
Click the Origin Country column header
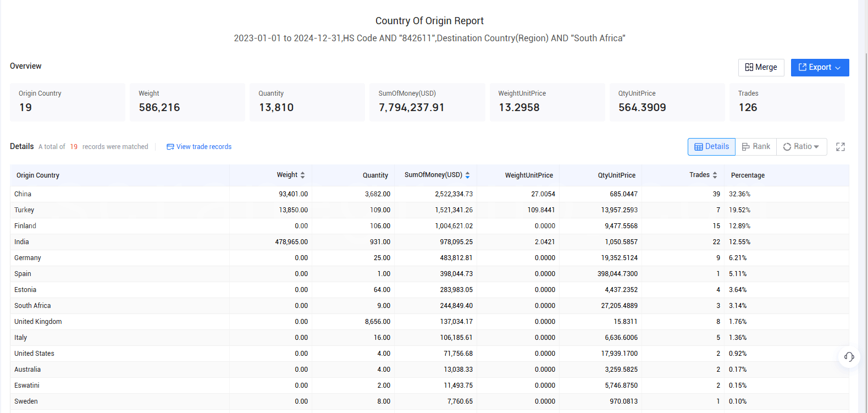(x=38, y=175)
